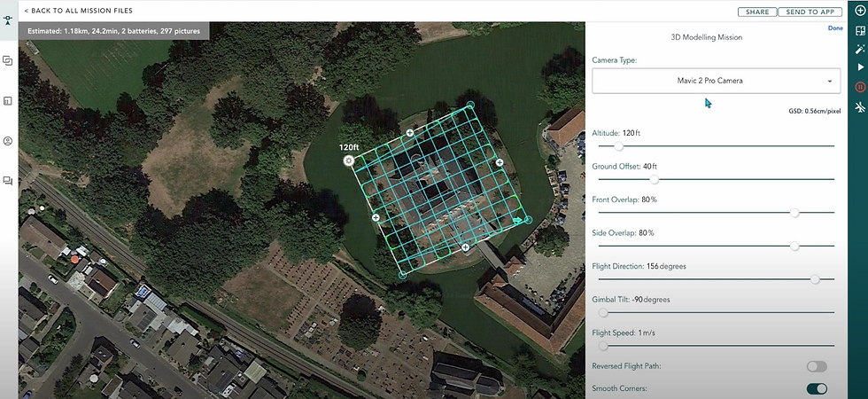
Task: Open the Camera Type dropdown
Action: (x=717, y=81)
